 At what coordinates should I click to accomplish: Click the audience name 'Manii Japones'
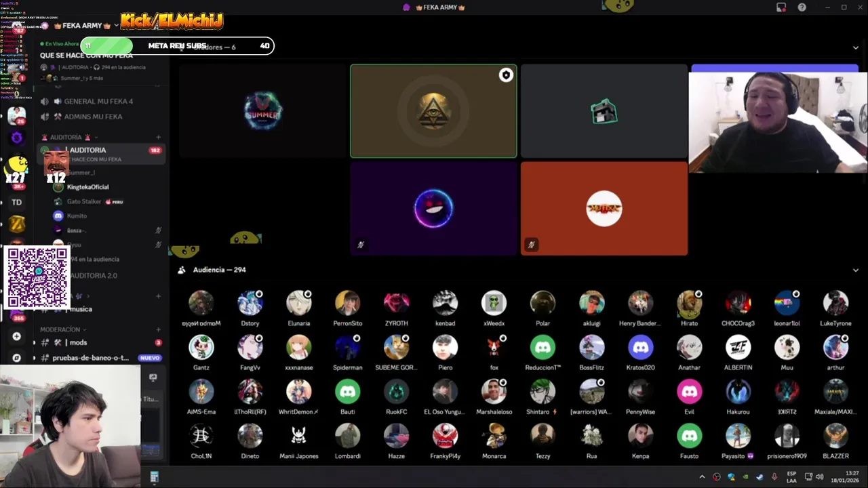tap(299, 456)
